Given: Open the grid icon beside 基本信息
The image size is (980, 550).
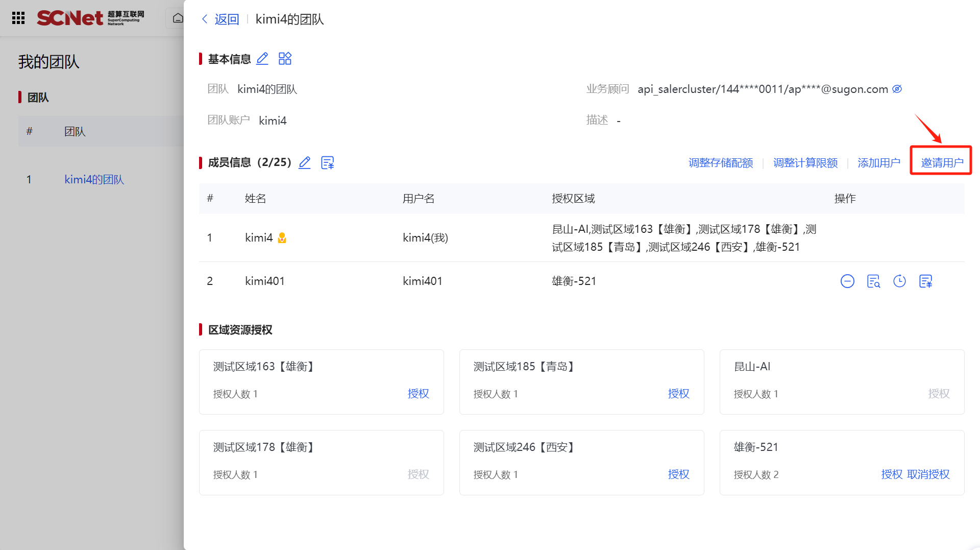Looking at the screenshot, I should 285,59.
